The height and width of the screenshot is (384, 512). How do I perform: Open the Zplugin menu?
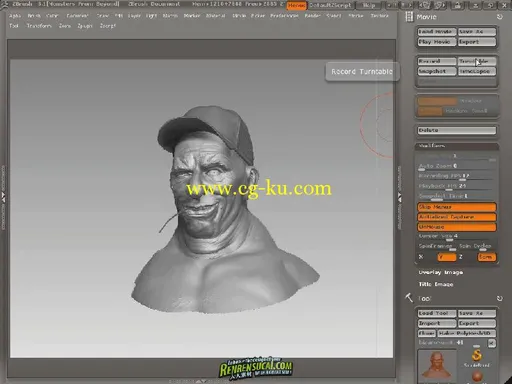tap(85, 26)
